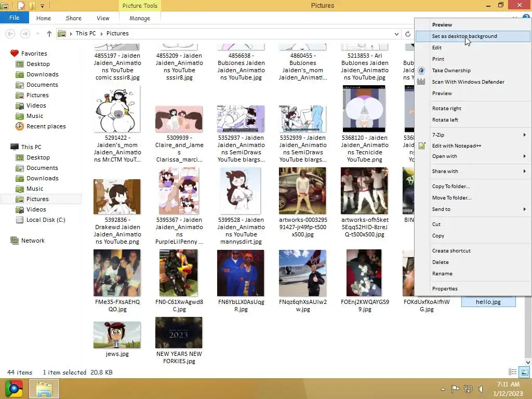Switch to the Share ribbon tab
The image size is (532, 399).
(x=73, y=18)
